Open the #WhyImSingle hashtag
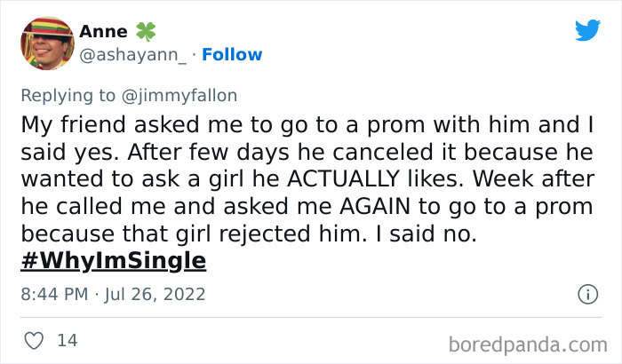The image size is (622, 364). [x=113, y=261]
